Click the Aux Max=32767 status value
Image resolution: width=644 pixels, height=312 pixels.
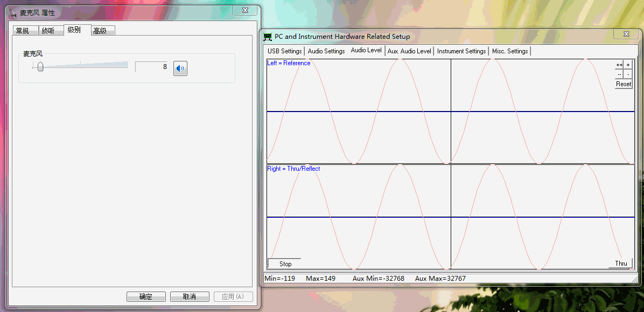(440, 278)
